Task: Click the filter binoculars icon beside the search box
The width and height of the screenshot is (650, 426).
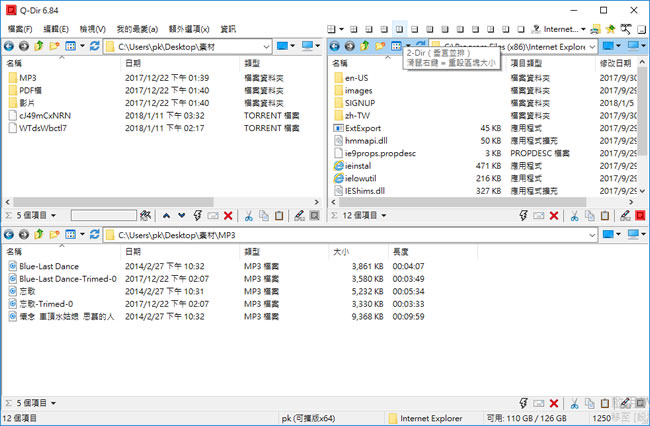Action: (146, 215)
